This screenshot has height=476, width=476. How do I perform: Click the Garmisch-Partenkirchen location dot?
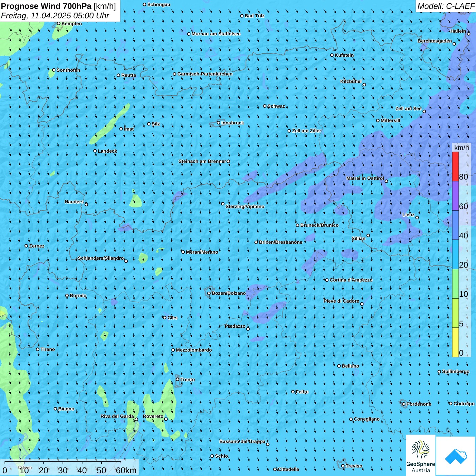coord(174,74)
